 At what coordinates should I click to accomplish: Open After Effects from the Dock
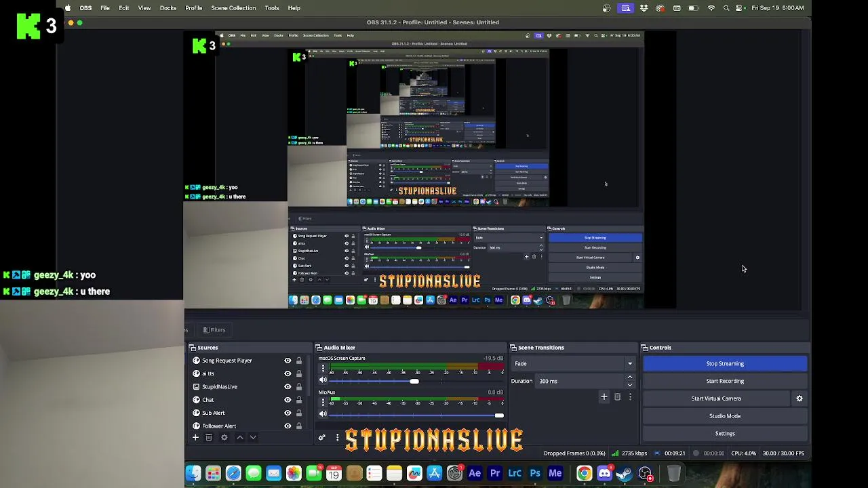(x=475, y=473)
